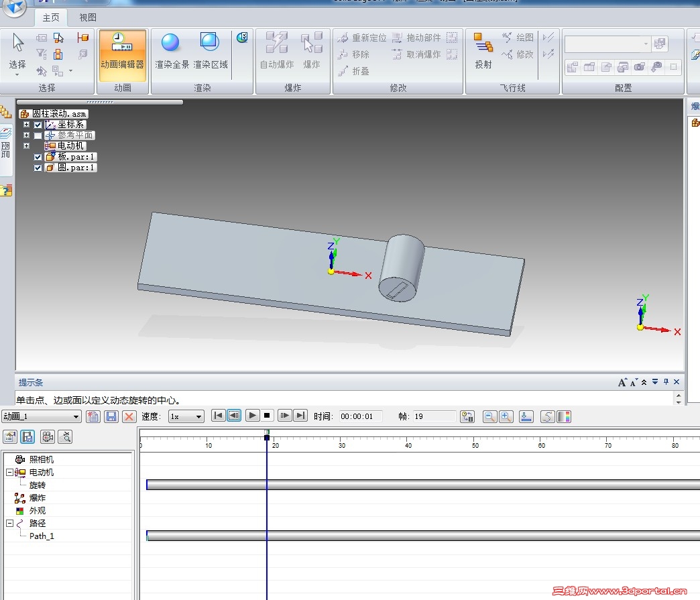Zoom in the timeline with plus magnifier
The width and height of the screenshot is (700, 600).
click(506, 416)
